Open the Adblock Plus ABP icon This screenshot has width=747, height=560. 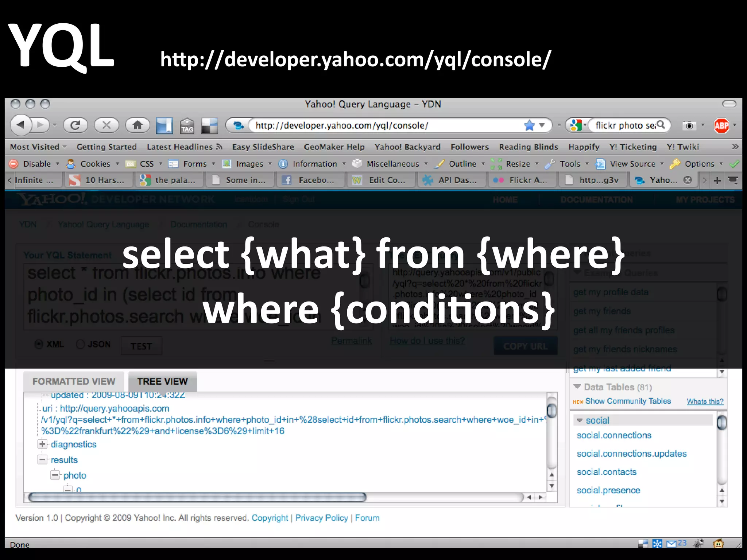tap(721, 126)
